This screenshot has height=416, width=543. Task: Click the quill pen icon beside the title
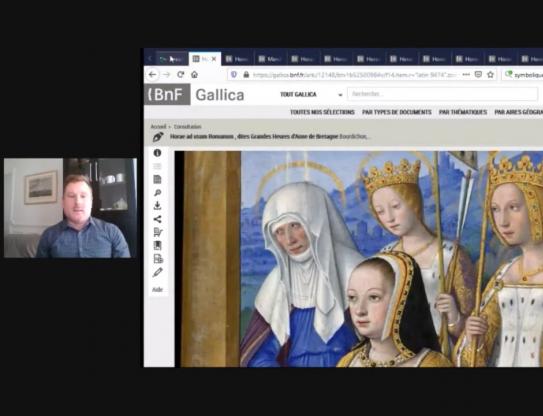(x=158, y=137)
